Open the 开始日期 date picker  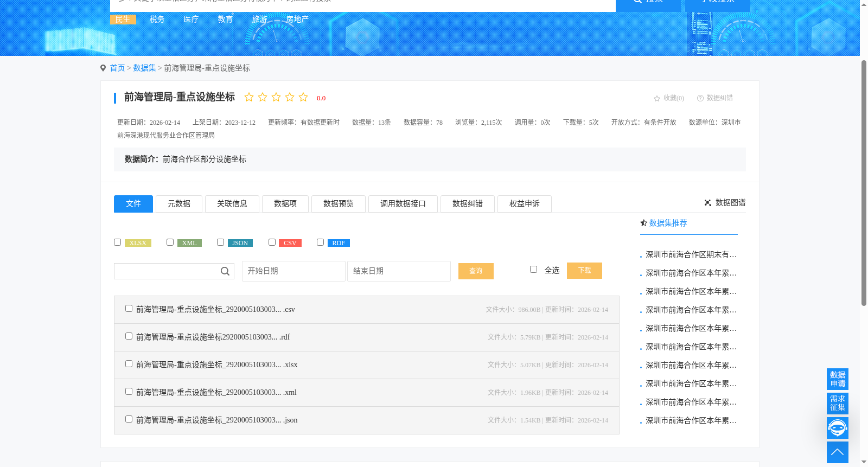point(293,271)
